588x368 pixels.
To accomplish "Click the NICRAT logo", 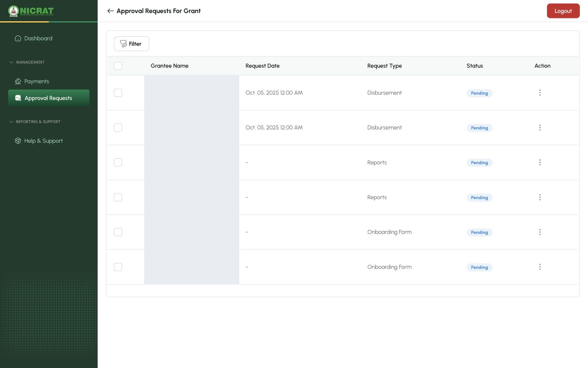I will tap(31, 11).
